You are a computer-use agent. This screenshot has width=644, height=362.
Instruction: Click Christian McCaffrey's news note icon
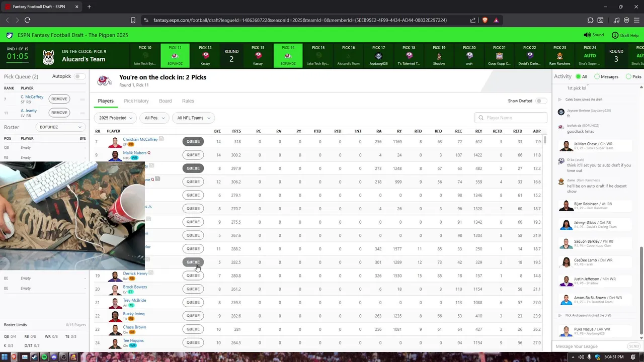pyautogui.click(x=162, y=139)
